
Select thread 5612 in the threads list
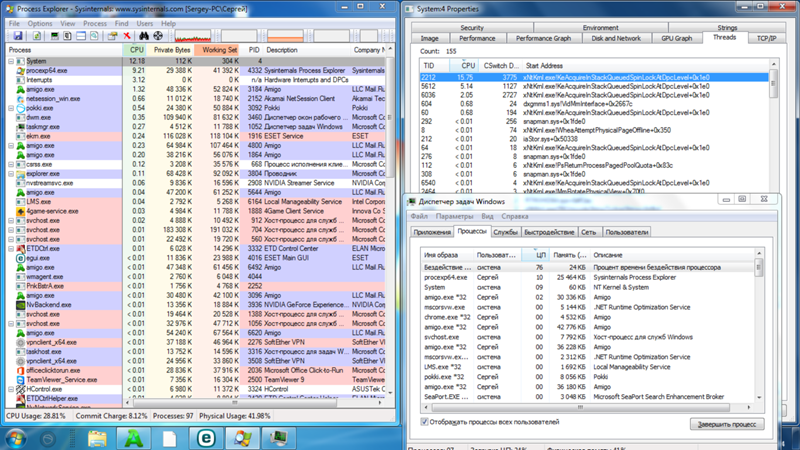pyautogui.click(x=594, y=86)
